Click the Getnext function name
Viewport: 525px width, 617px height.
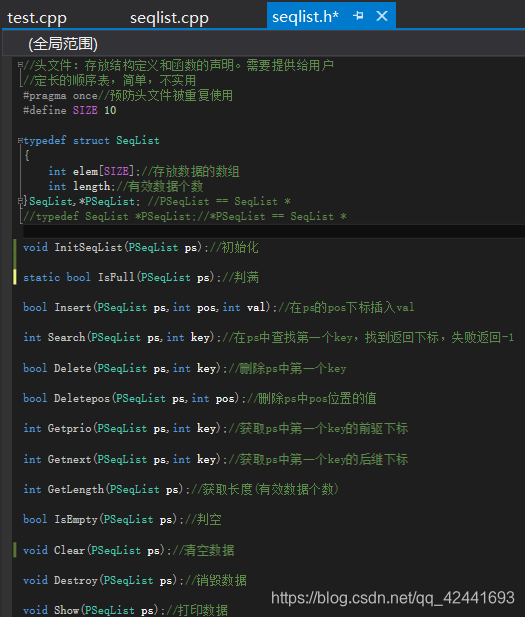click(x=69, y=459)
